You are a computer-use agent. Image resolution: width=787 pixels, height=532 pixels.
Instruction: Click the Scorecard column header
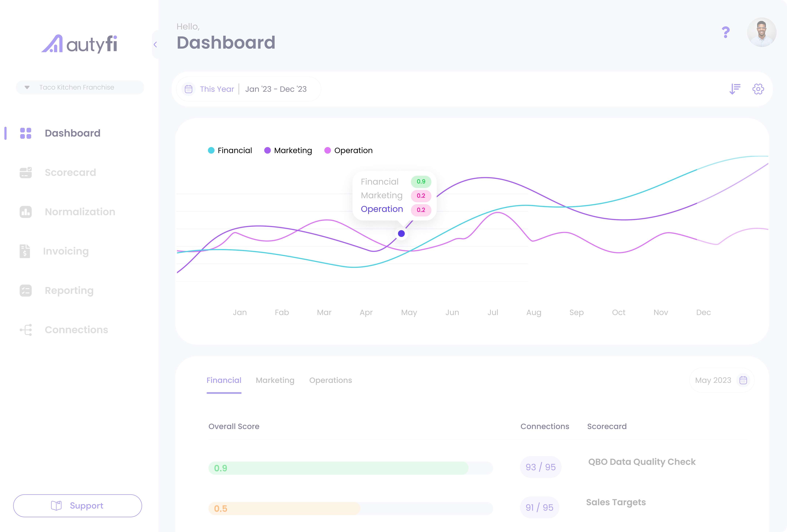pos(607,426)
